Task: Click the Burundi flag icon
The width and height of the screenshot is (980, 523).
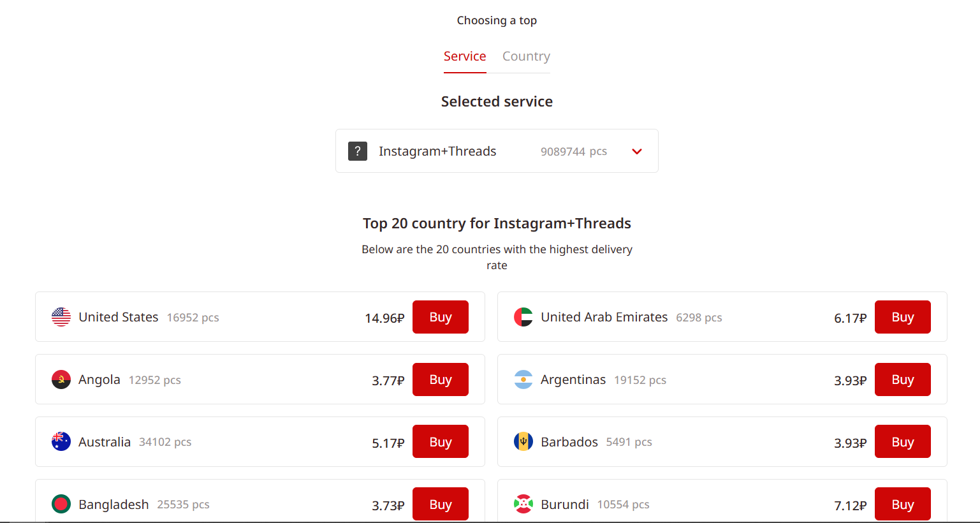Action: tap(523, 504)
